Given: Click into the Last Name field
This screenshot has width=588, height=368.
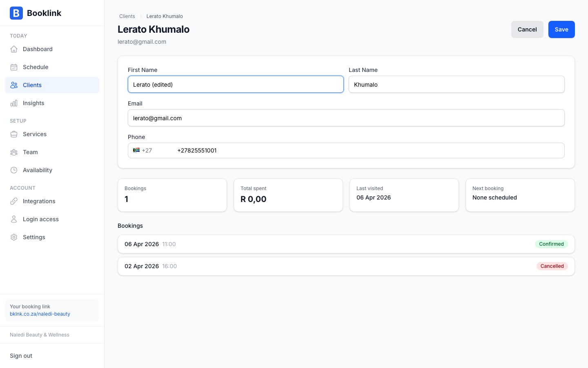Looking at the screenshot, I should [457, 84].
